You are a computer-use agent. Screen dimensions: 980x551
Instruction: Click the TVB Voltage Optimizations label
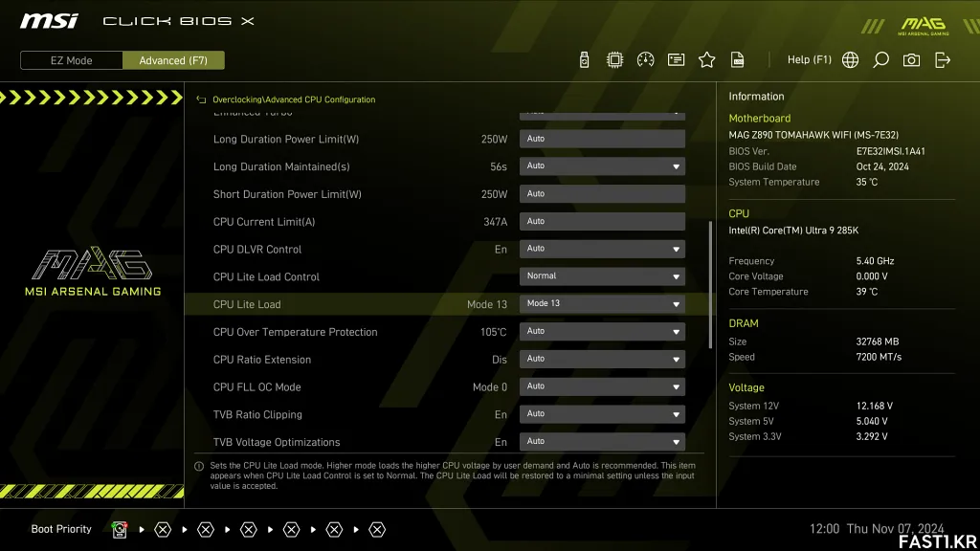(277, 442)
